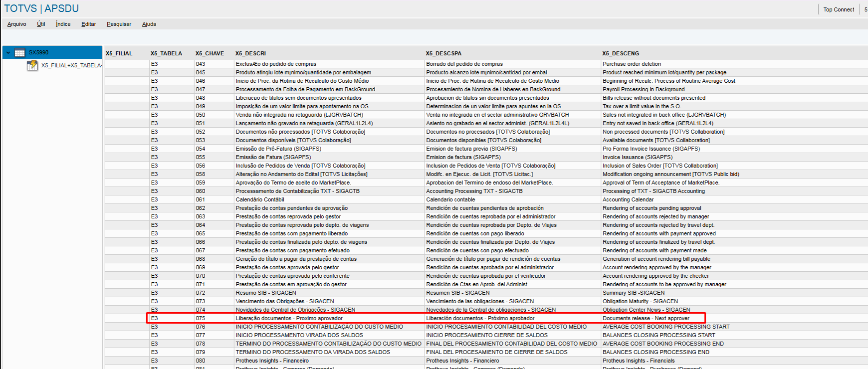Click 'Documents release - Next approver' cell

(x=734, y=318)
